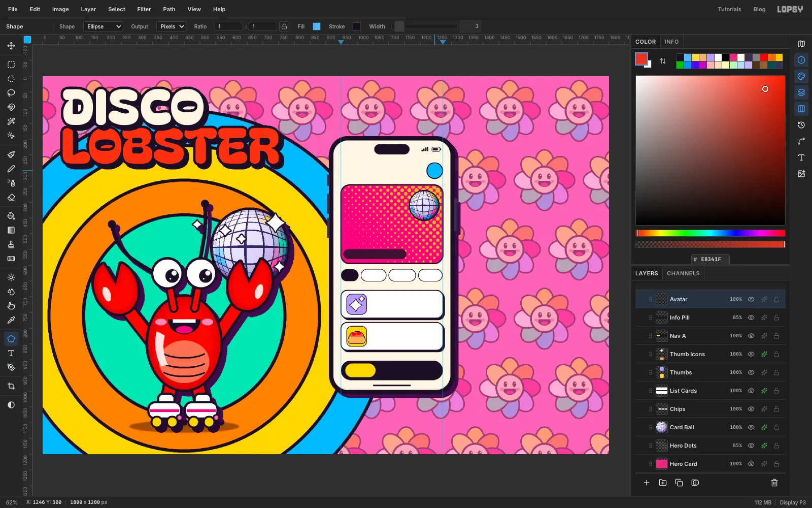
Task: Select the Move tool
Action: coord(11,46)
